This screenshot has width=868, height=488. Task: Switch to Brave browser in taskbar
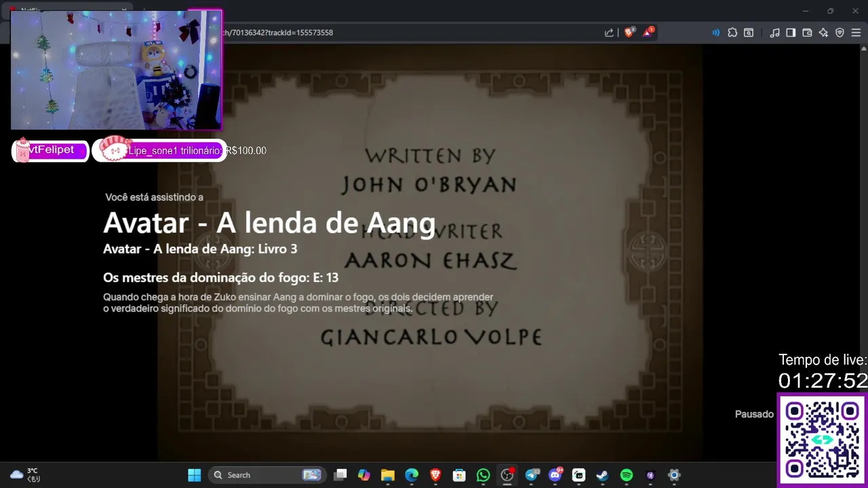pyautogui.click(x=435, y=475)
